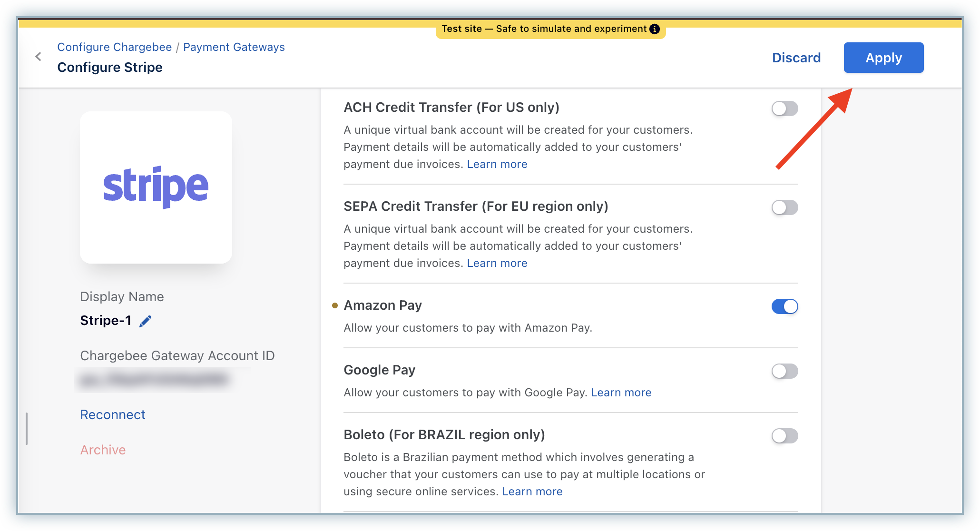Enable Boleto payment toggle
The height and width of the screenshot is (531, 980).
784,436
